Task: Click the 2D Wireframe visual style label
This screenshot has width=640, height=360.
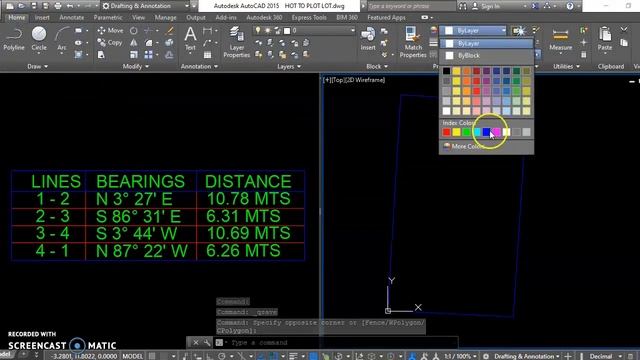Action: [365, 80]
